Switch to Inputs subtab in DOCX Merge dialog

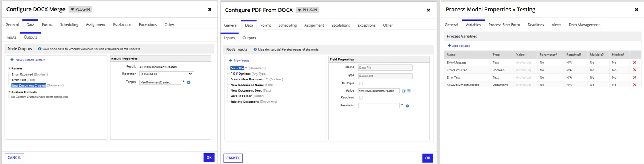click(x=11, y=37)
